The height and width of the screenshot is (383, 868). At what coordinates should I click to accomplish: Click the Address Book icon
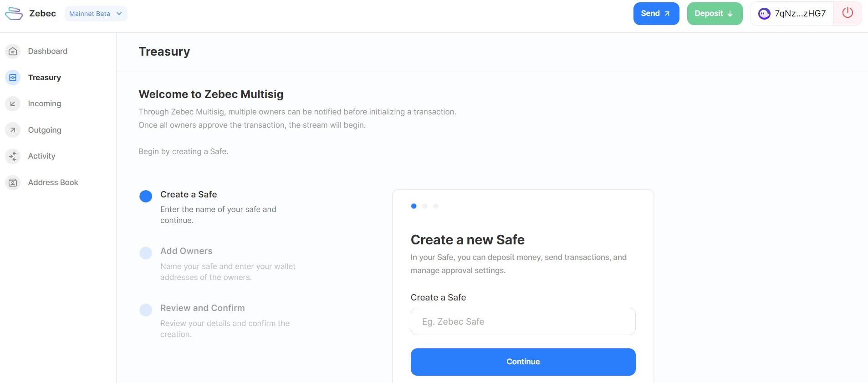pyautogui.click(x=13, y=182)
